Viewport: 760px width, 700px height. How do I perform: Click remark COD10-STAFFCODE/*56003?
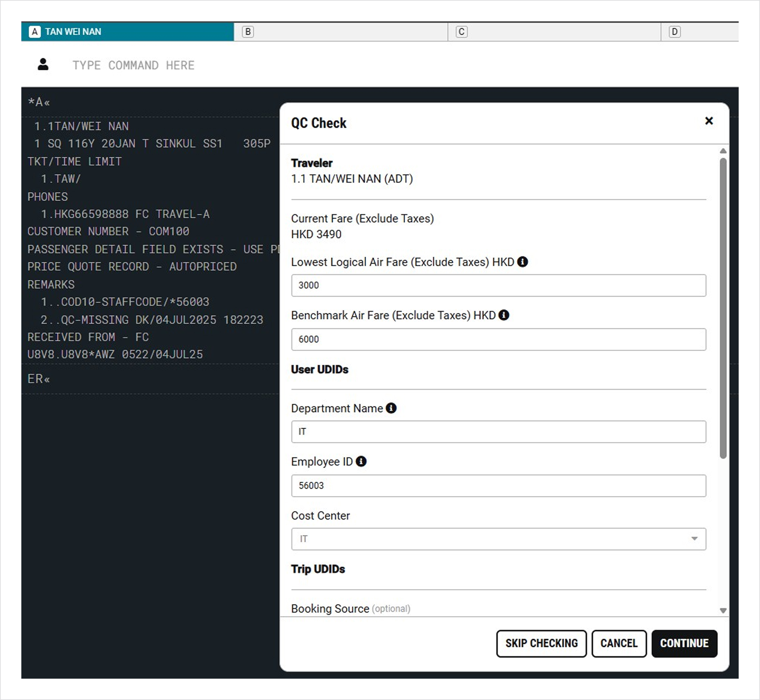pos(125,302)
